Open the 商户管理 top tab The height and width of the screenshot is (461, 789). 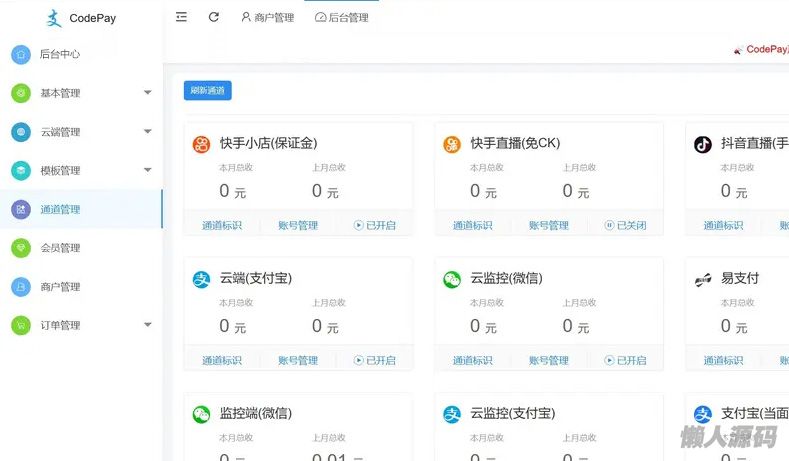267,18
